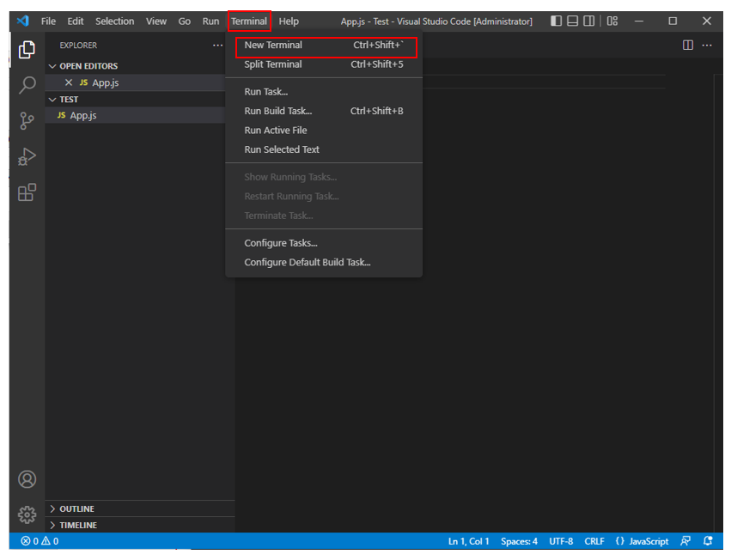Image resolution: width=731 pixels, height=560 pixels.
Task: Click the Terminal menu
Action: 249,21
